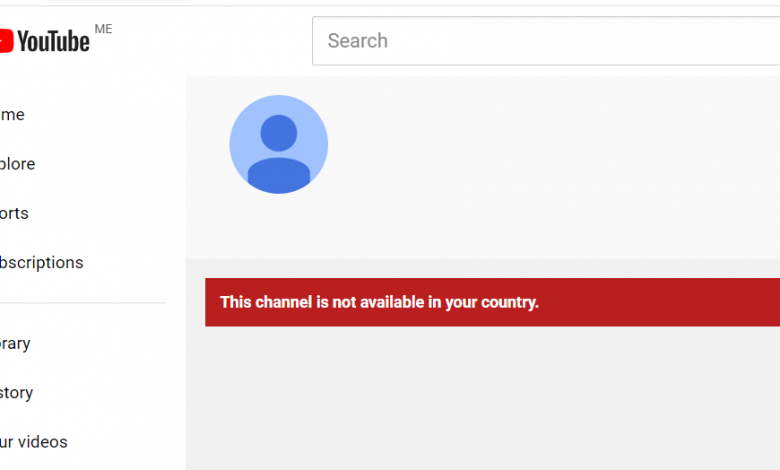View History from the sidebar
780x470 pixels.
(x=16, y=393)
